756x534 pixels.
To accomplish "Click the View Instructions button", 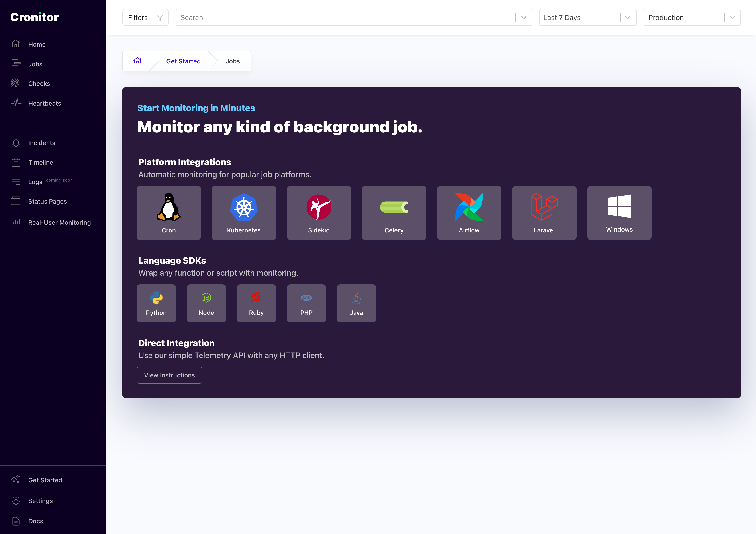I will 169,375.
